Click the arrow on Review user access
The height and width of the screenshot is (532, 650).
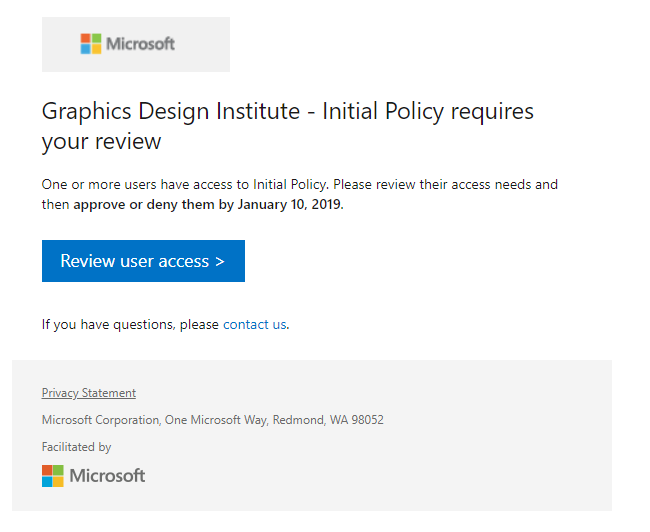pos(219,261)
